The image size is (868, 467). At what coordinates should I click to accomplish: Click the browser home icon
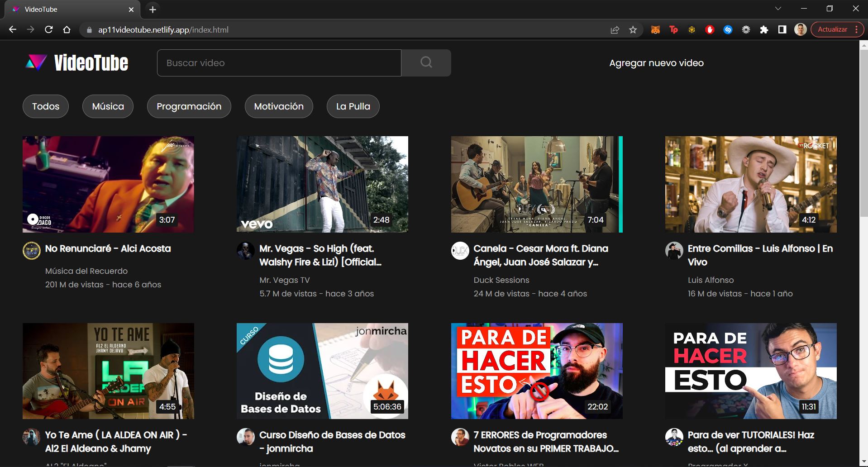(x=67, y=29)
